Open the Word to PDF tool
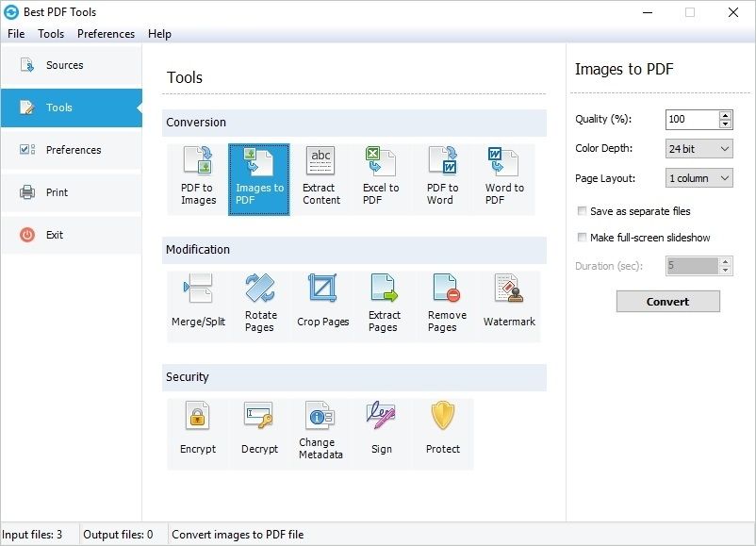 click(x=504, y=177)
